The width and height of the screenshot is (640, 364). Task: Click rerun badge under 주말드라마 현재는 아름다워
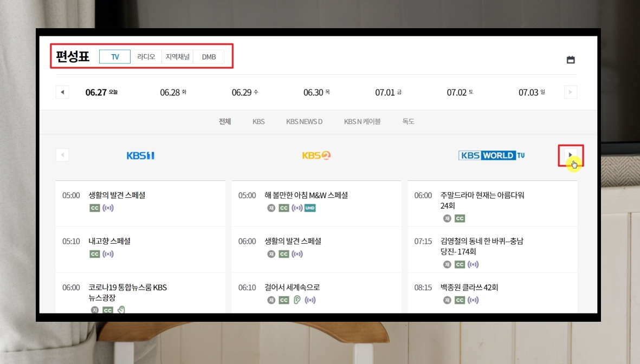(447, 219)
